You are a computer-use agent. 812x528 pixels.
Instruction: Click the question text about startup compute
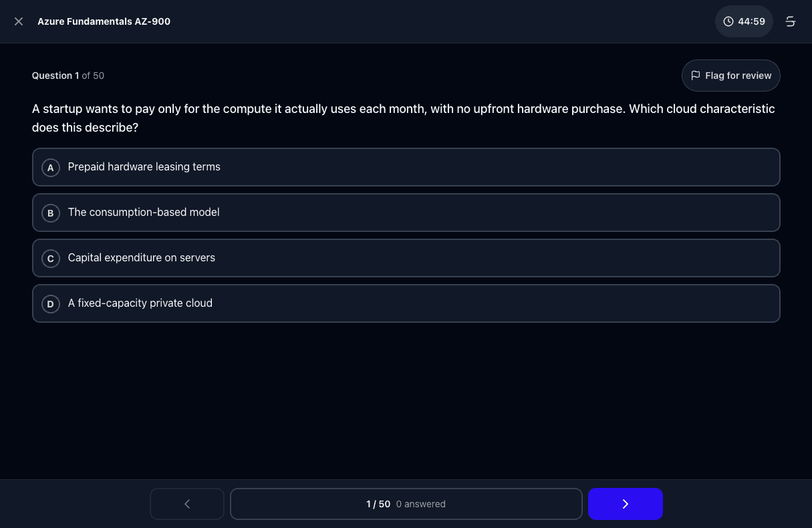(404, 118)
